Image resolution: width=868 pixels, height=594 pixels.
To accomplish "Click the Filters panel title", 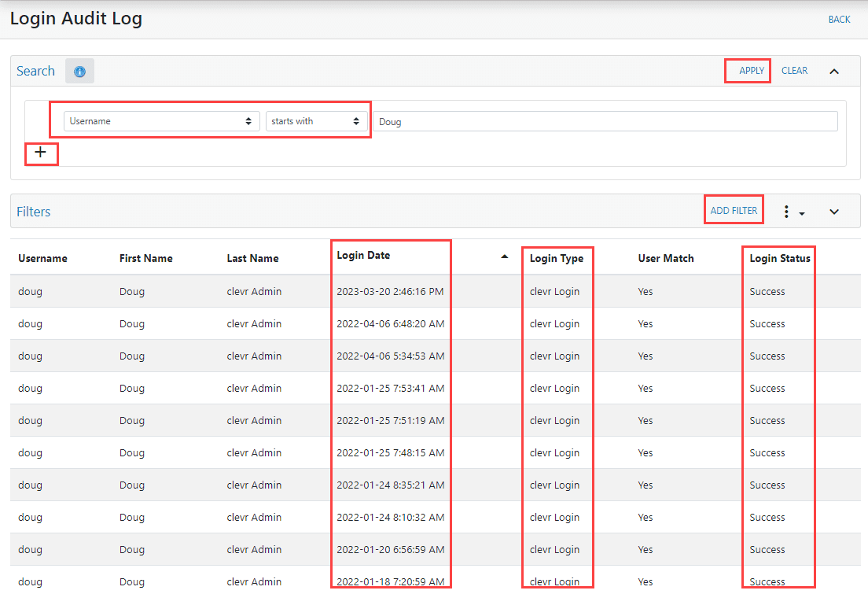I will click(33, 212).
